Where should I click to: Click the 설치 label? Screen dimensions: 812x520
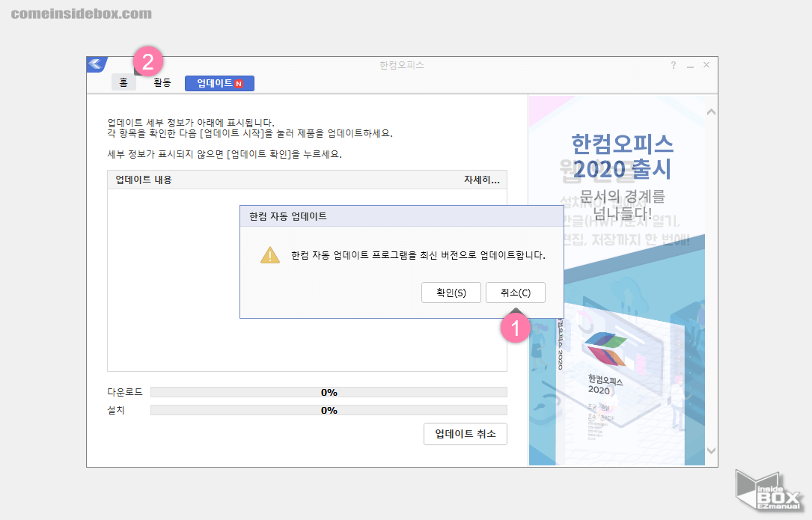(x=116, y=410)
